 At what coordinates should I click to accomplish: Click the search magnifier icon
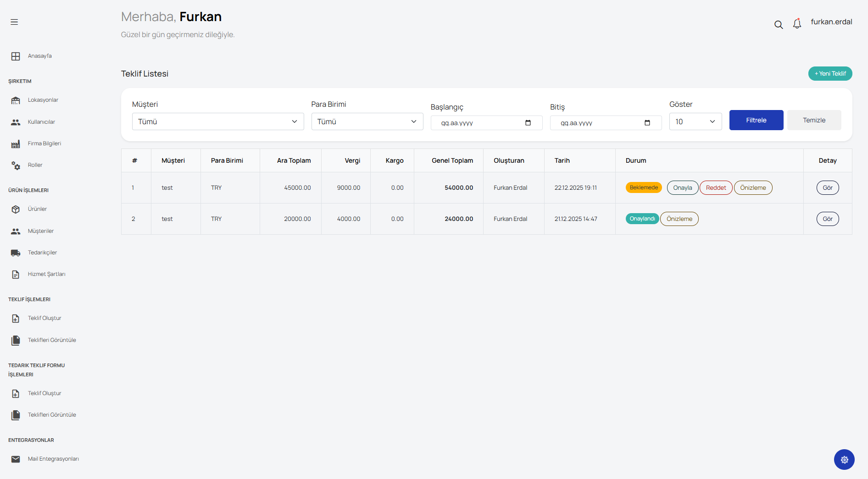779,25
